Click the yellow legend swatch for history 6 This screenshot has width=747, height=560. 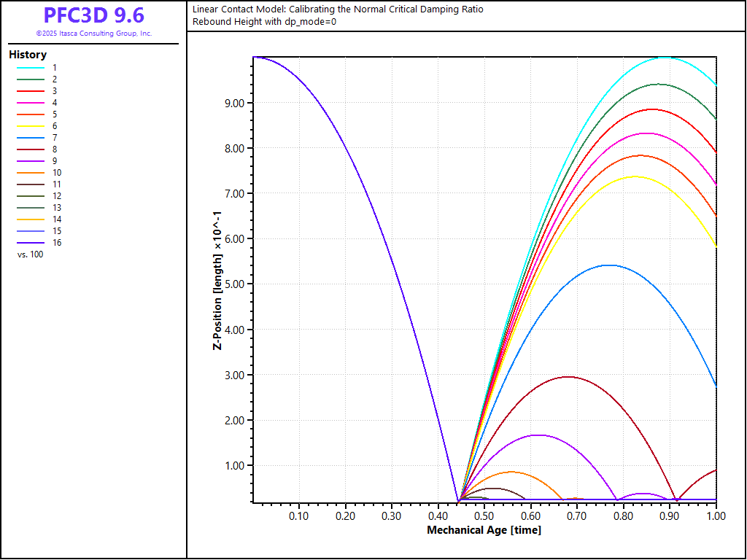coord(31,126)
